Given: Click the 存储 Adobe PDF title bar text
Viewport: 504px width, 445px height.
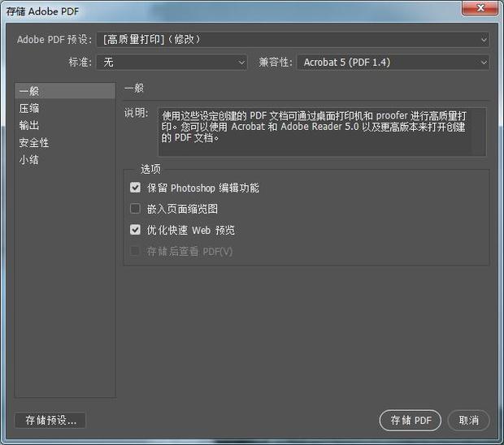Looking at the screenshot, I should point(42,12).
